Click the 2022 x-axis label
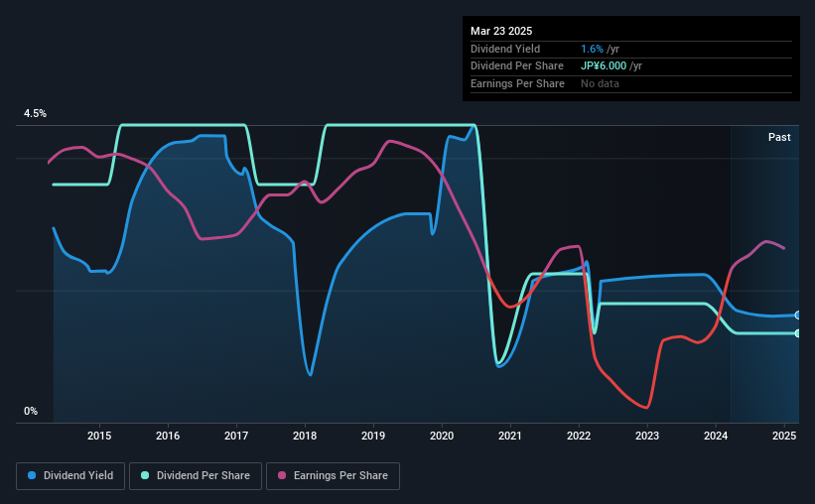Image resolution: width=815 pixels, height=504 pixels. 579,436
